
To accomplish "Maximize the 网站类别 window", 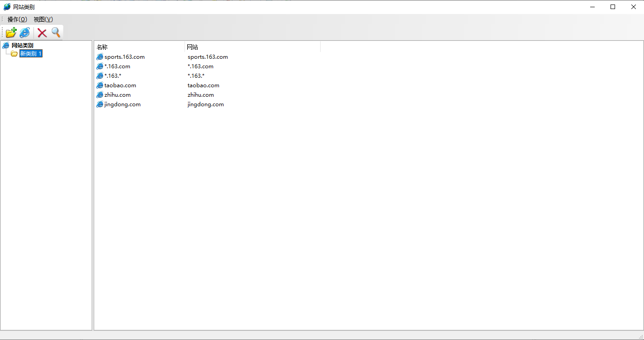I will 613,7.
